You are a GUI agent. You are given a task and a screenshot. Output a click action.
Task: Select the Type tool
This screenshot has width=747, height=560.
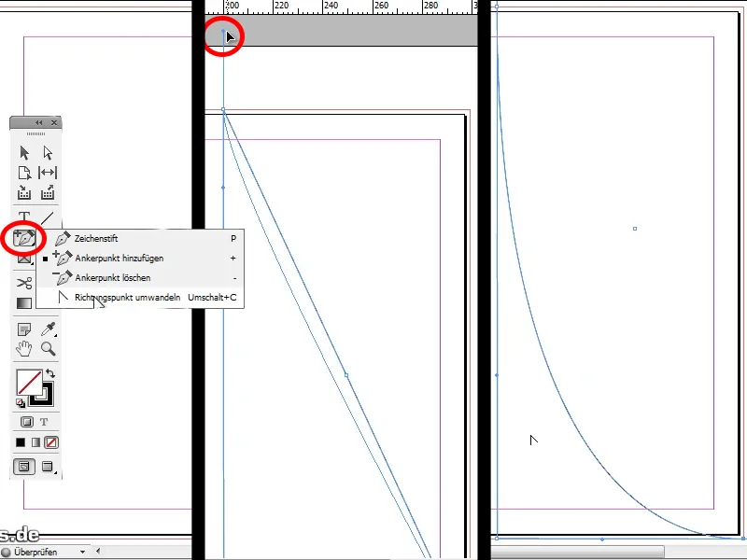[x=24, y=217]
